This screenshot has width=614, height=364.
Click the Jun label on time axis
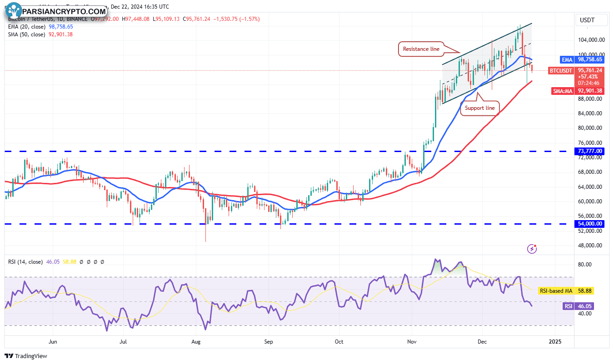53,341
